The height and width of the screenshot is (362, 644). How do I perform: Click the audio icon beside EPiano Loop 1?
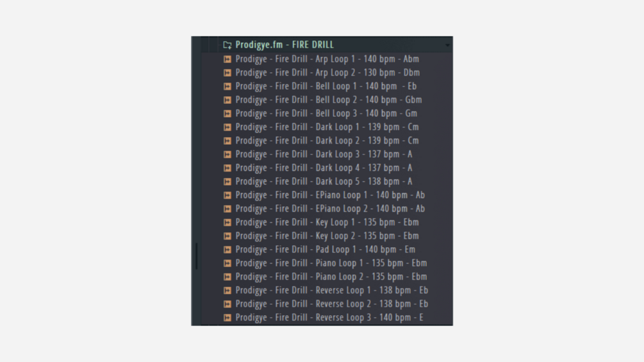227,195
